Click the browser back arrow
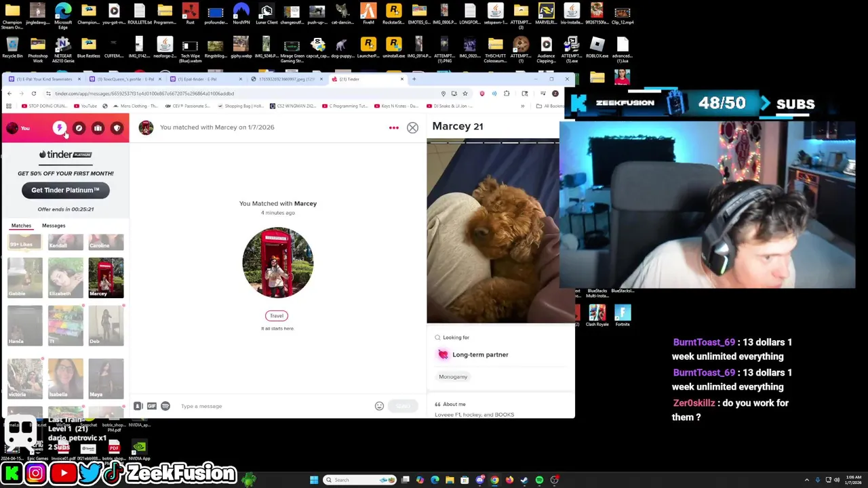 pyautogui.click(x=9, y=94)
